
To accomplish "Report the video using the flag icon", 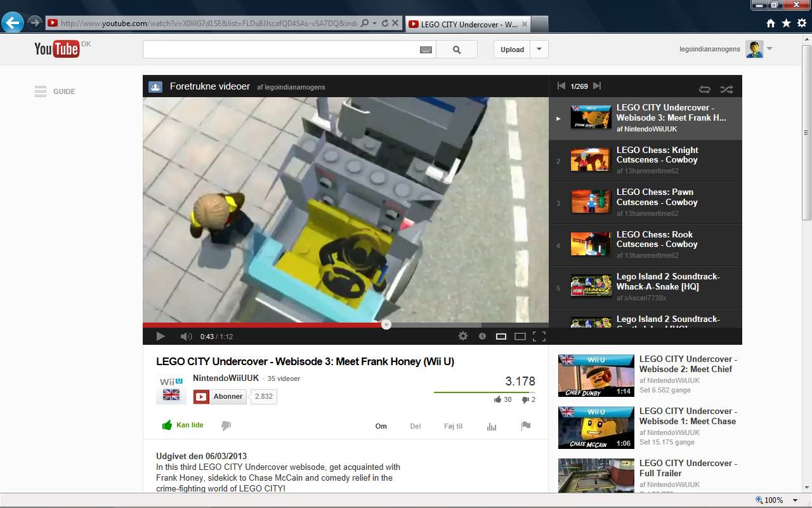I will (526, 426).
